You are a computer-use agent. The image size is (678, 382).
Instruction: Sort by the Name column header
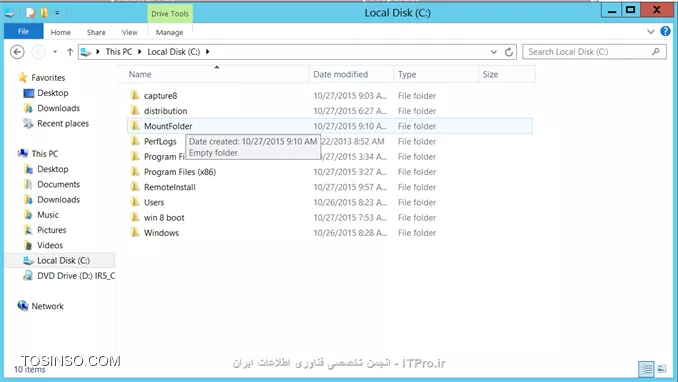click(213, 74)
